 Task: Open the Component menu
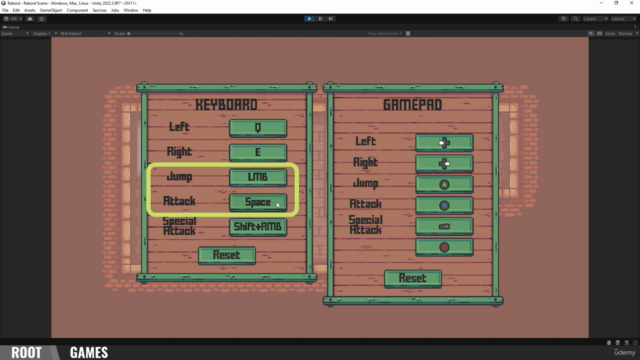pyautogui.click(x=77, y=10)
